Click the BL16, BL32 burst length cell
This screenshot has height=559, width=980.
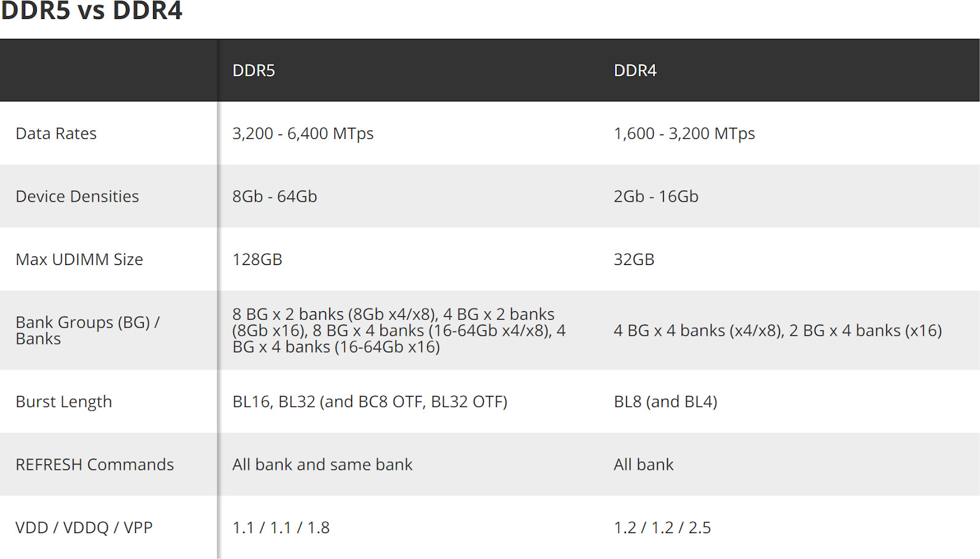[370, 402]
